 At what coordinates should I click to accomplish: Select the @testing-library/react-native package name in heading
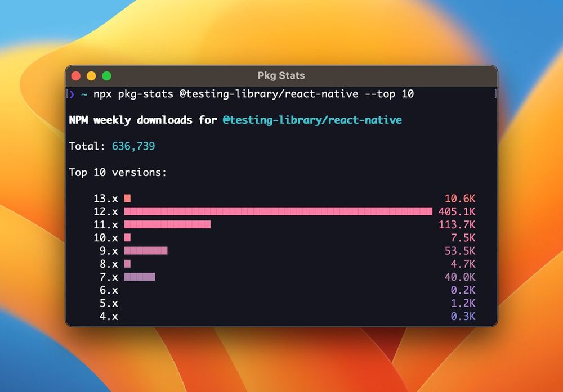[x=312, y=120]
